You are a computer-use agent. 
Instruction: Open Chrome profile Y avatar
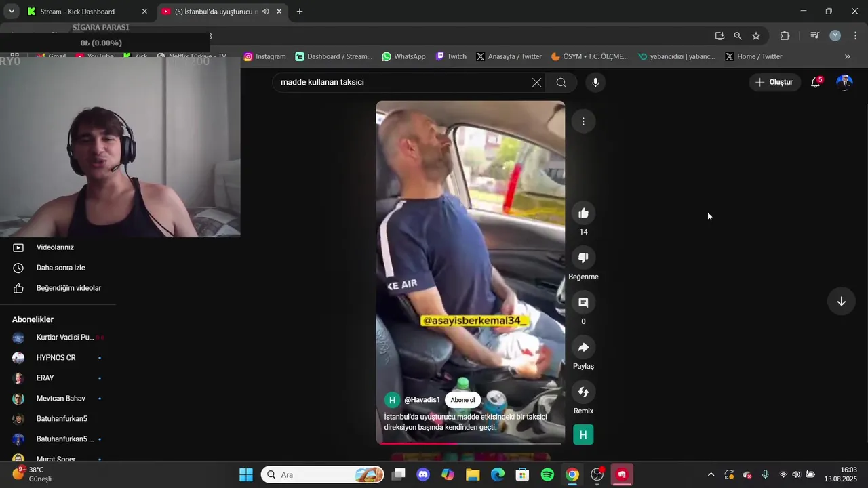835,36
